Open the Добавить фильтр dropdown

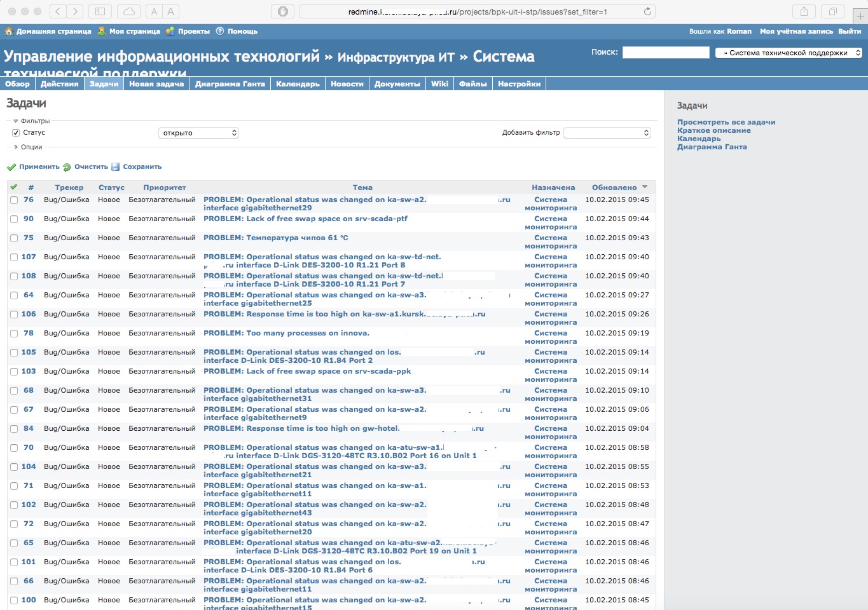coord(607,133)
